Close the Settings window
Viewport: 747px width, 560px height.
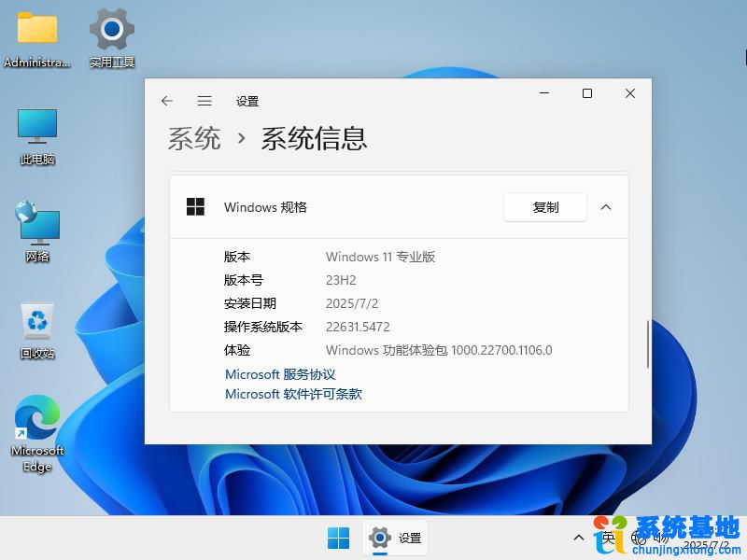pos(630,93)
